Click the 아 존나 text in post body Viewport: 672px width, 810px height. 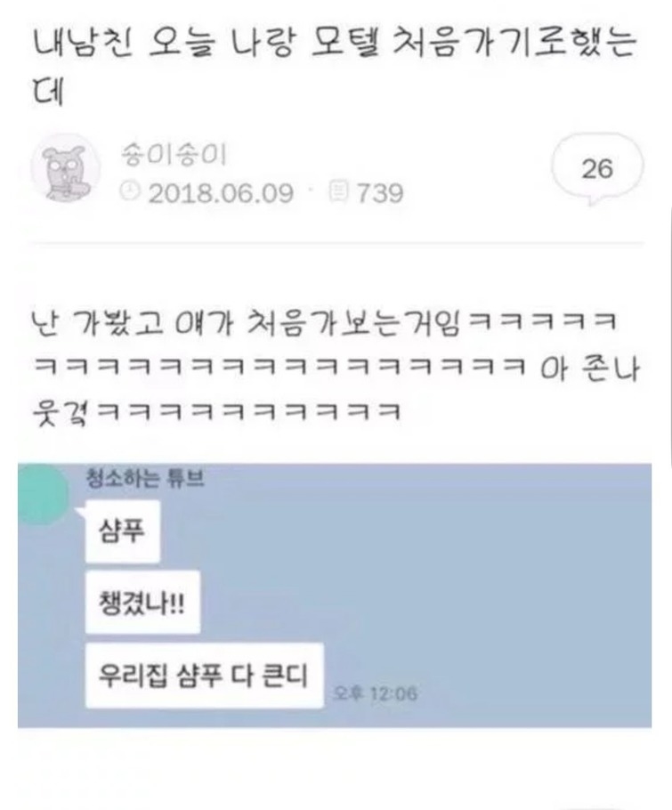pyautogui.click(x=590, y=369)
